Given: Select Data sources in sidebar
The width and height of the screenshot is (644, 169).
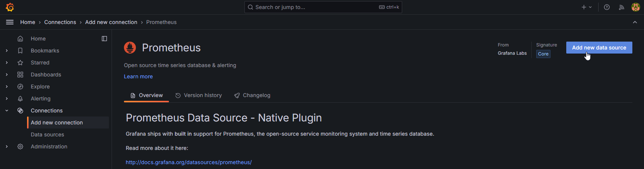Looking at the screenshot, I should pos(47,135).
